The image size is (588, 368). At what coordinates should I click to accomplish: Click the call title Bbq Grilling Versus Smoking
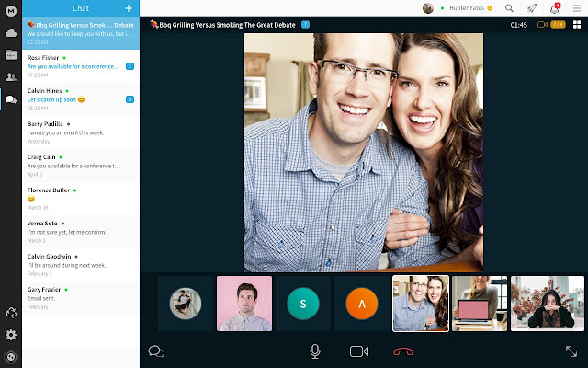pos(227,25)
